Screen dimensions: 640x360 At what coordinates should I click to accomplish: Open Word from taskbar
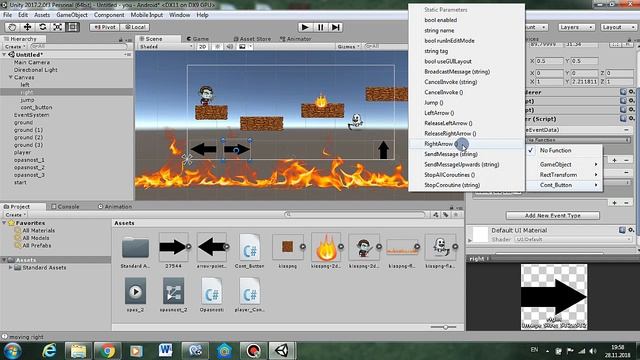165,351
